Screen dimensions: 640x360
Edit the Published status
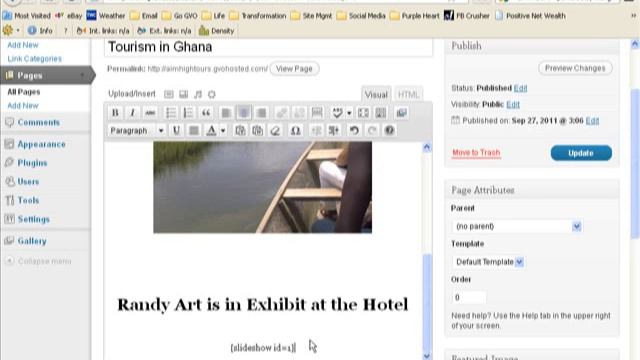pos(520,88)
